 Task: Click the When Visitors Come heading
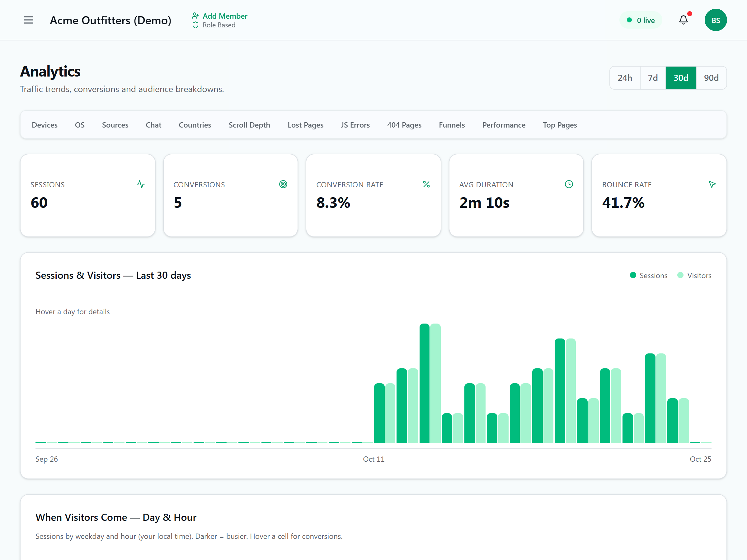pyautogui.click(x=116, y=517)
